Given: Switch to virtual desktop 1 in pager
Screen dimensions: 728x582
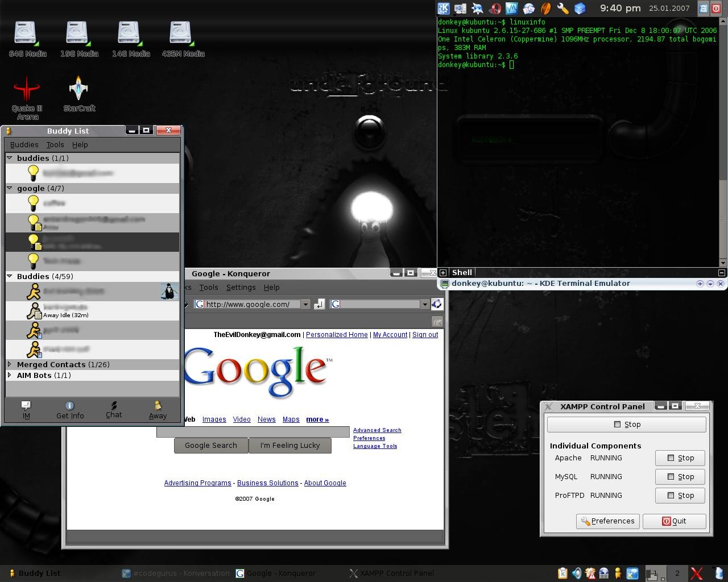Looking at the screenshot, I should [x=655, y=573].
